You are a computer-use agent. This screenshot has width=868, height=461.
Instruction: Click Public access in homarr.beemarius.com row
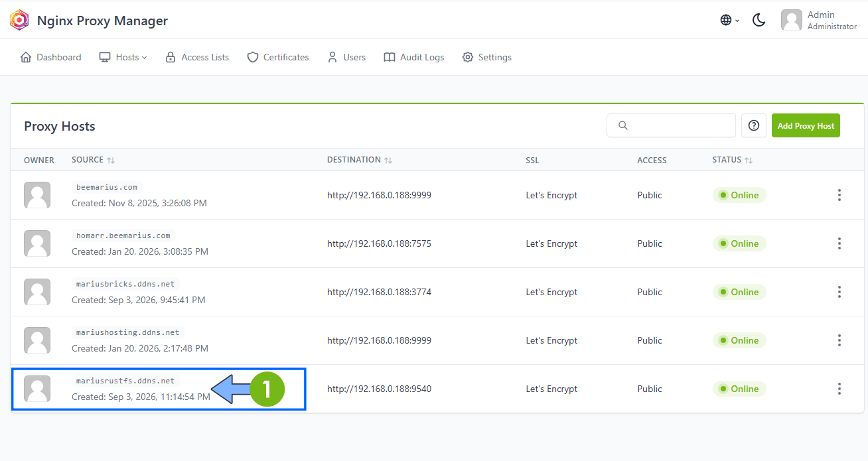click(650, 243)
